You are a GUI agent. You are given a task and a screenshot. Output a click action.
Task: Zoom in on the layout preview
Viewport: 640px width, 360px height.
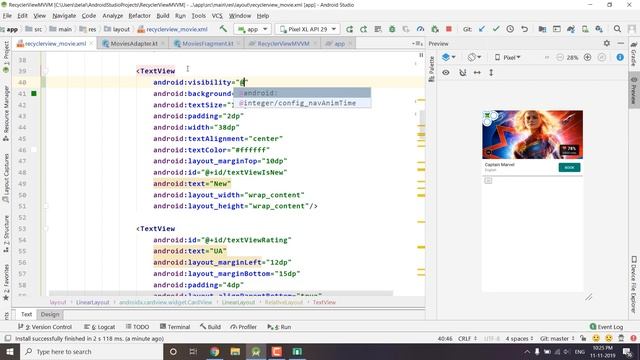point(587,58)
